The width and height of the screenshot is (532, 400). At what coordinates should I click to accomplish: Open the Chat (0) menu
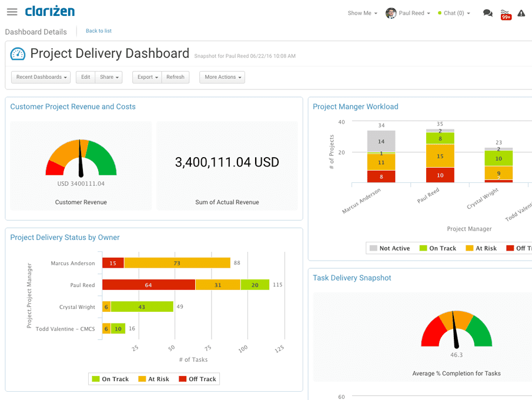(453, 13)
